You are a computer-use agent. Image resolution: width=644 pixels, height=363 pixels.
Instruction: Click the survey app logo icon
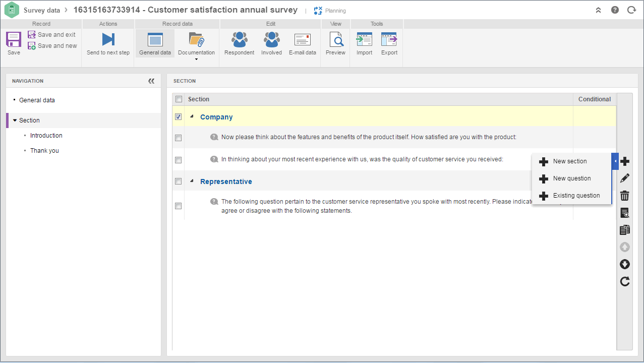(x=12, y=10)
